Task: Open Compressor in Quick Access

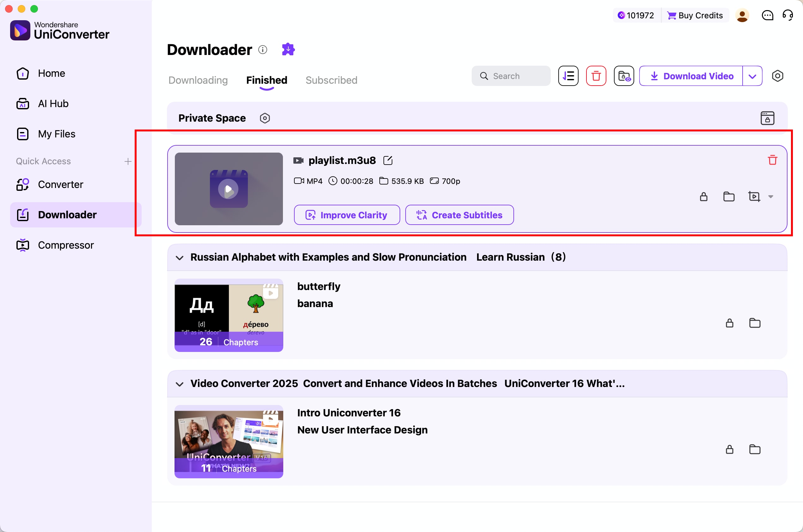Action: (x=75, y=245)
